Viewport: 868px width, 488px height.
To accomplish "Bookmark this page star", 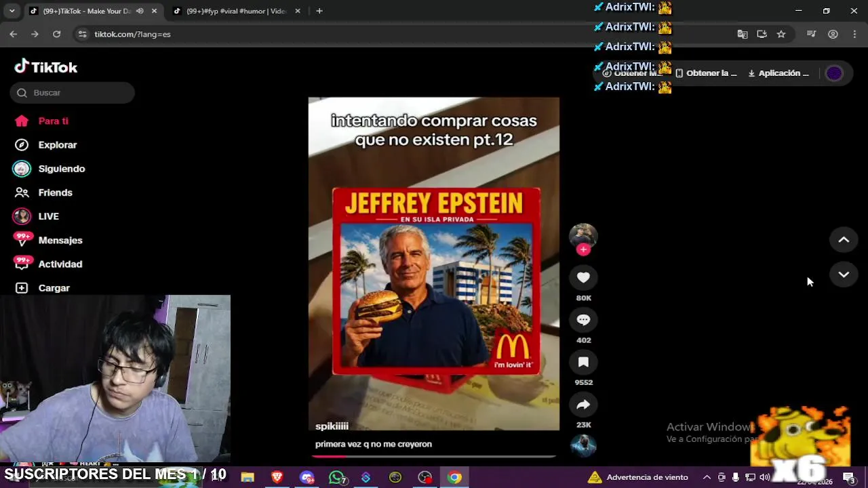I will click(x=781, y=34).
